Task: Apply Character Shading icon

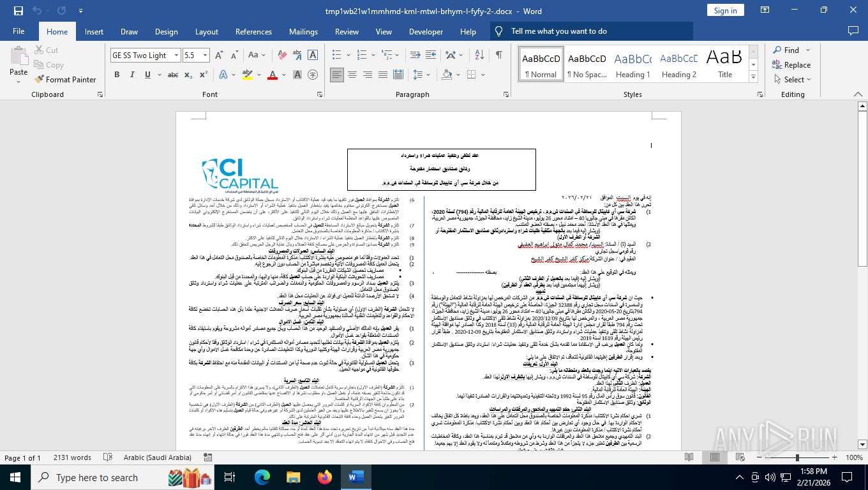Action: [x=298, y=75]
